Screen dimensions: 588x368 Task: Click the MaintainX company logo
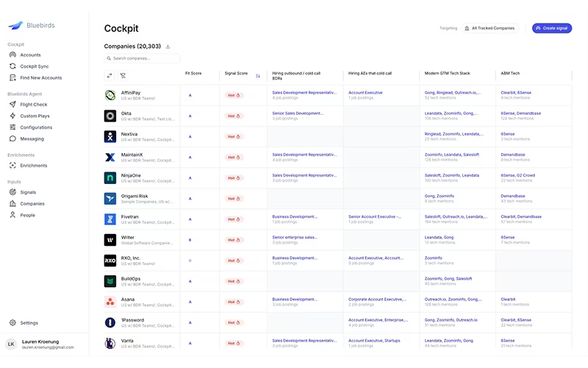(110, 158)
